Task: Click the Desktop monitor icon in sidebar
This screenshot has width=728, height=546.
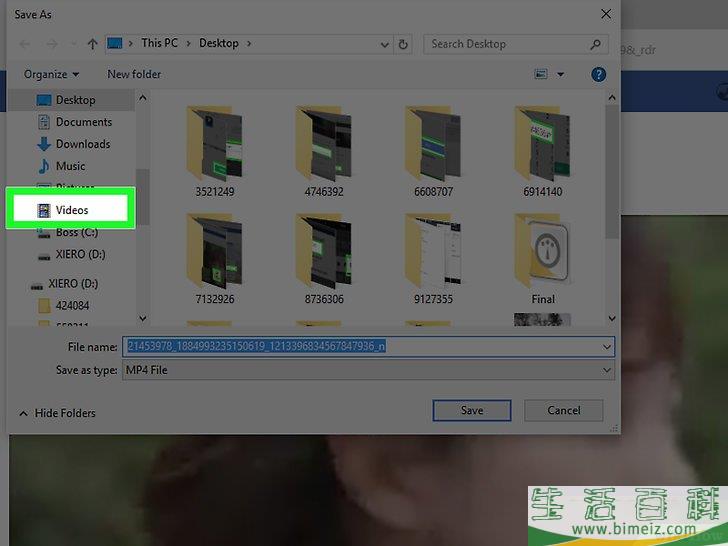Action: coord(44,100)
